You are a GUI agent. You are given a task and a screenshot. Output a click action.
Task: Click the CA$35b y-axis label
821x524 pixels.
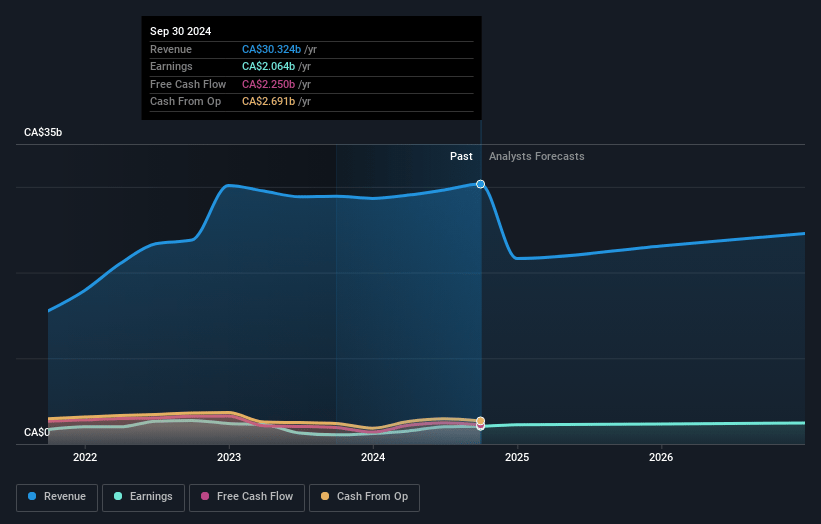pyautogui.click(x=43, y=132)
